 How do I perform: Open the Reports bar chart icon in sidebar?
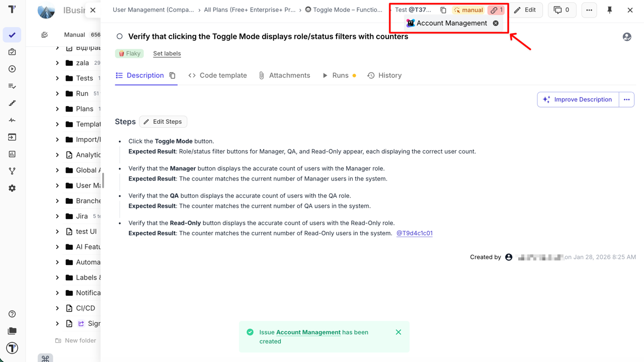[x=12, y=154]
